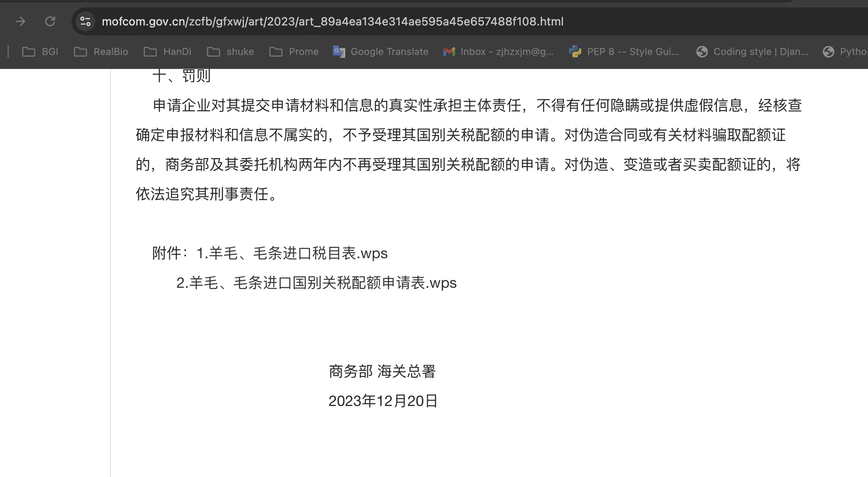
Task: Open the Prome bookmarks folder
Action: (x=294, y=52)
